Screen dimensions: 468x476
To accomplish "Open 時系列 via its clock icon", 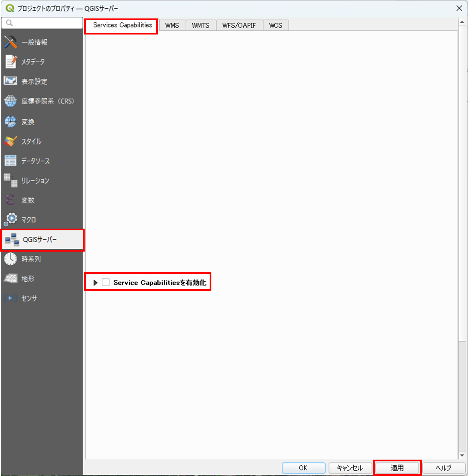I will (10, 259).
